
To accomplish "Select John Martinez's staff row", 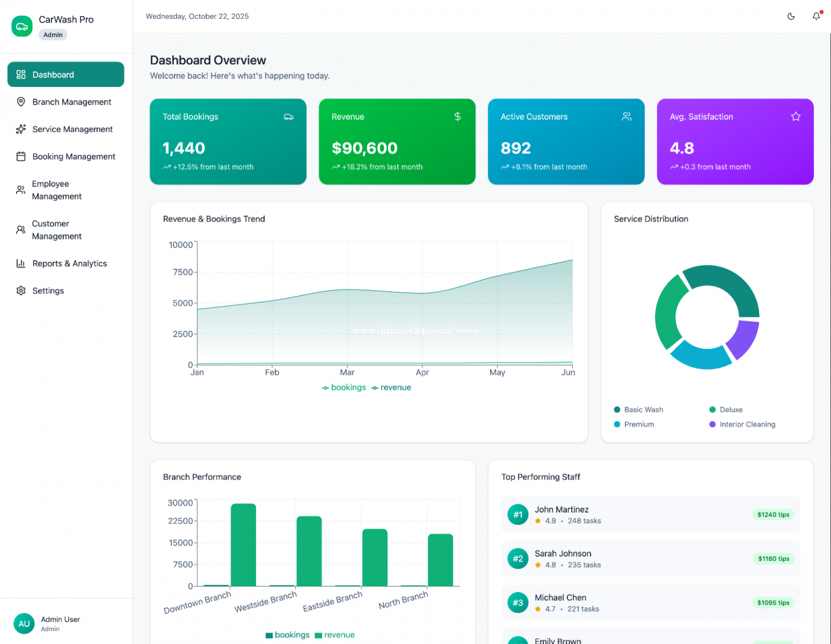I will click(x=650, y=515).
